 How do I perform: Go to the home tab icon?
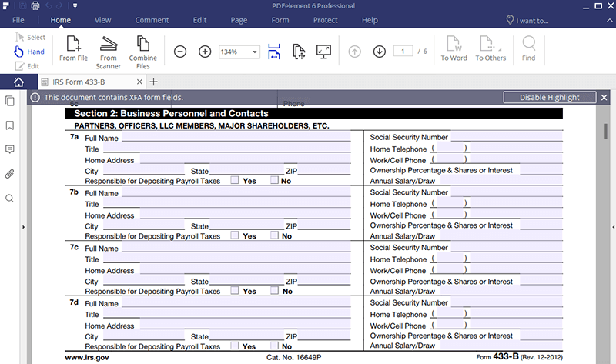point(18,82)
